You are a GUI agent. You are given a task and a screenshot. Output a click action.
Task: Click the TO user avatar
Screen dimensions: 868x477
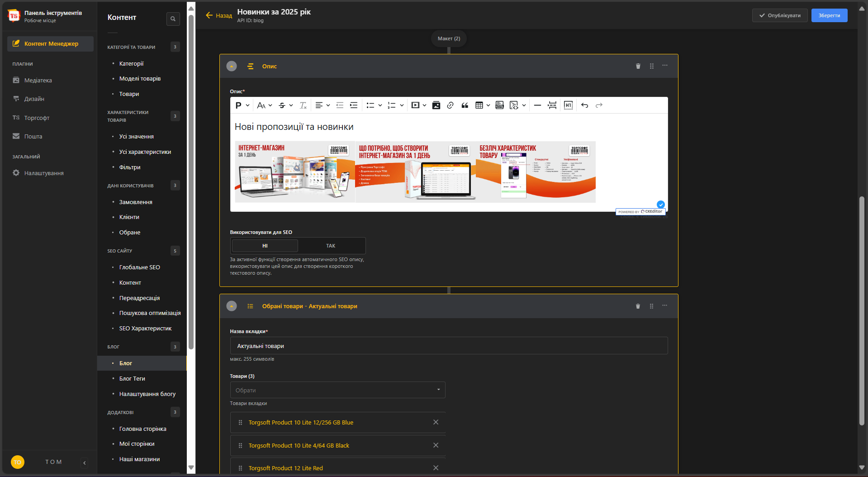[x=17, y=462]
